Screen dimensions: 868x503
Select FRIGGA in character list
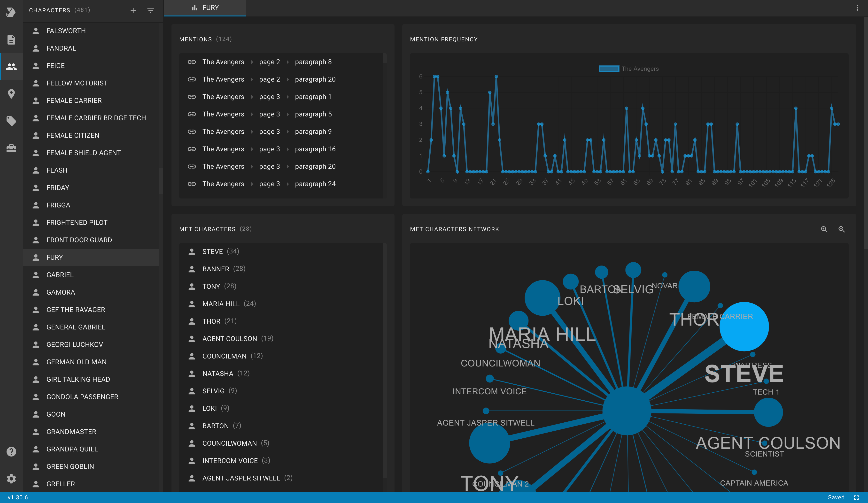coord(91,205)
